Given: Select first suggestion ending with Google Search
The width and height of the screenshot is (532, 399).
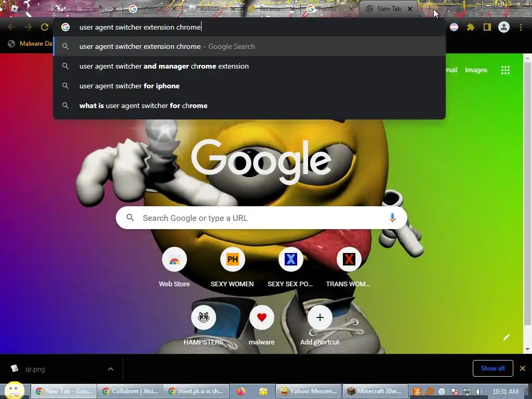Looking at the screenshot, I should coord(249,46).
